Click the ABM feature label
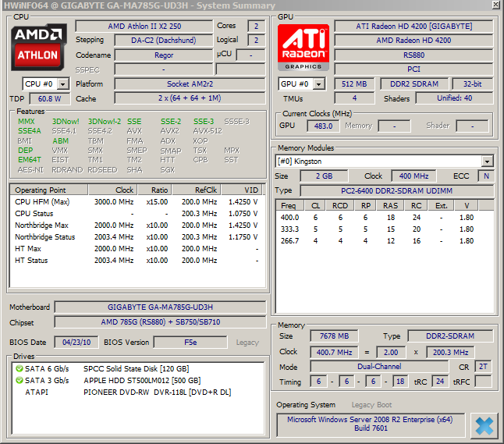Screen dimensions: 504x444 60,141
